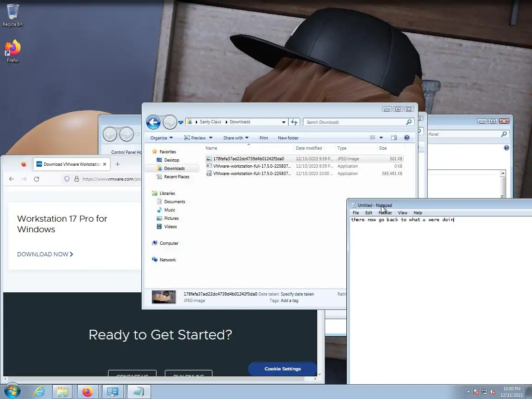Open the Windows Start menu orb
Screen dimensions: 532x399
[12, 392]
